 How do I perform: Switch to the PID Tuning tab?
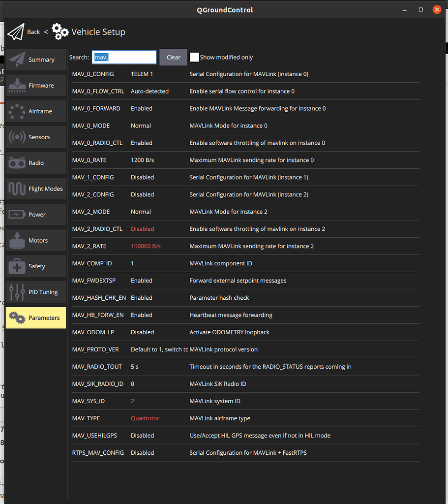tap(35, 292)
